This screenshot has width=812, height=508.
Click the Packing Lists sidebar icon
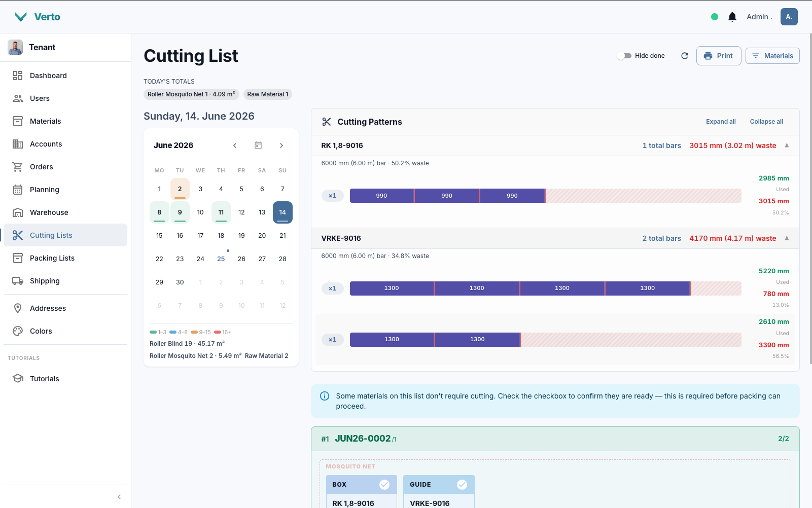coord(18,258)
